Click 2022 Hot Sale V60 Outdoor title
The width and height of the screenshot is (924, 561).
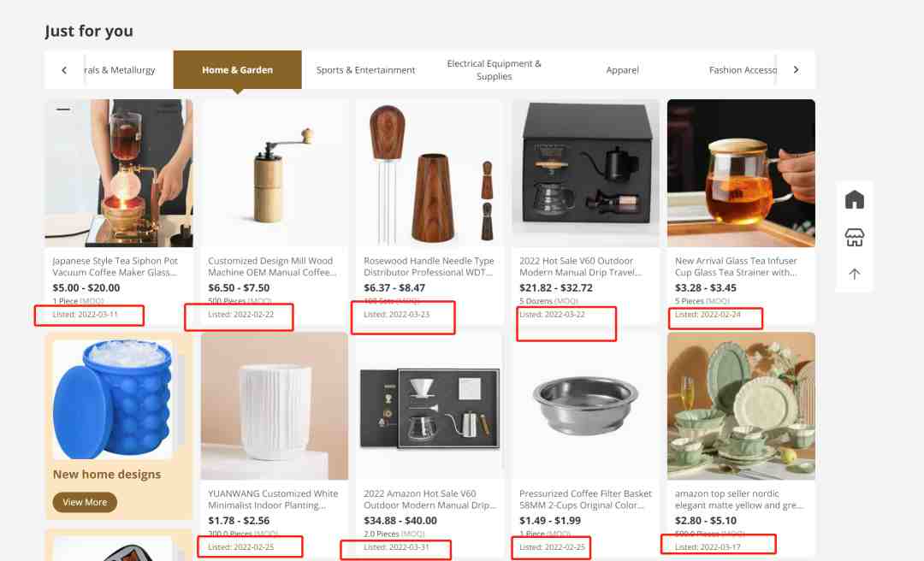click(x=580, y=266)
